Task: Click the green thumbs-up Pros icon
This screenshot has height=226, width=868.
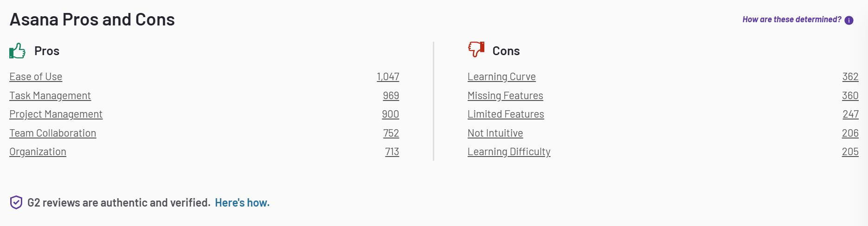Action: [x=17, y=50]
